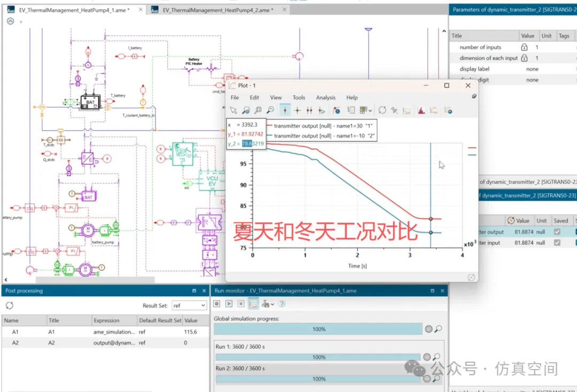Click the play button in Run monitor toolbar
577x392 pixels.
pyautogui.click(x=229, y=304)
